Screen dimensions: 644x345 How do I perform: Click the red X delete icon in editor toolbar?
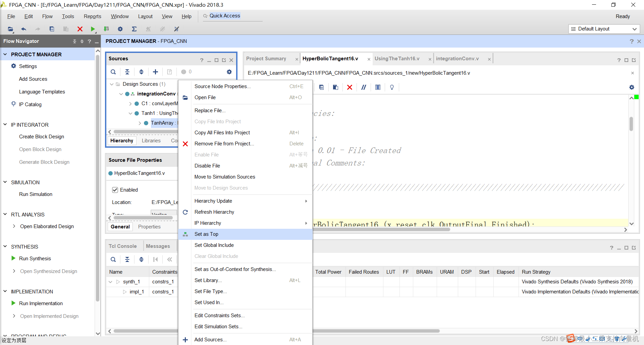(350, 87)
